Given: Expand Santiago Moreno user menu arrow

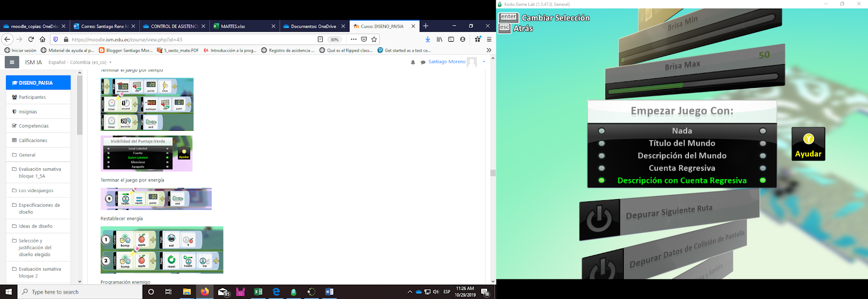Looking at the screenshot, I should (x=484, y=62).
